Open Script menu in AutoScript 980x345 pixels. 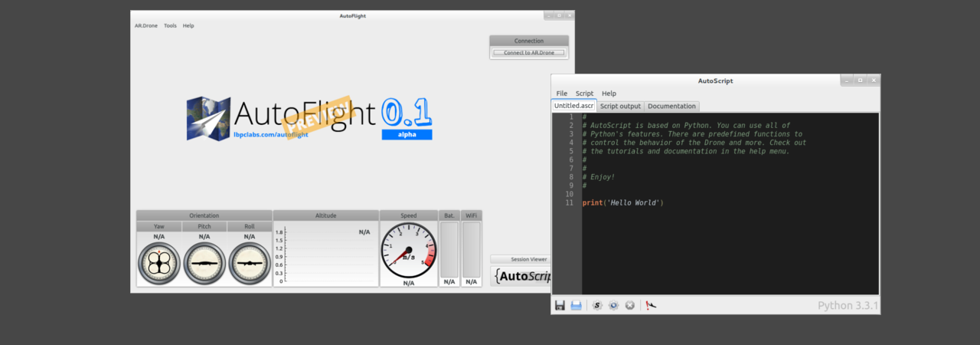coord(585,94)
